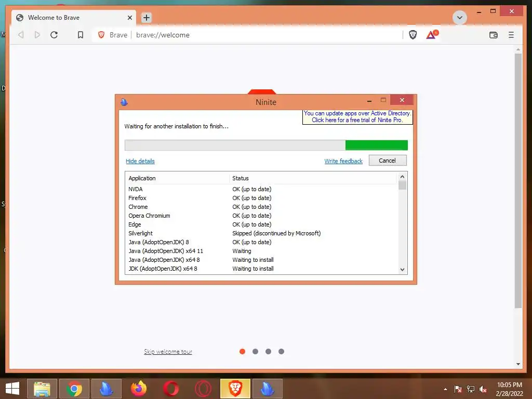Switch to Brave in taskbar
532x399 pixels.
coord(235,389)
